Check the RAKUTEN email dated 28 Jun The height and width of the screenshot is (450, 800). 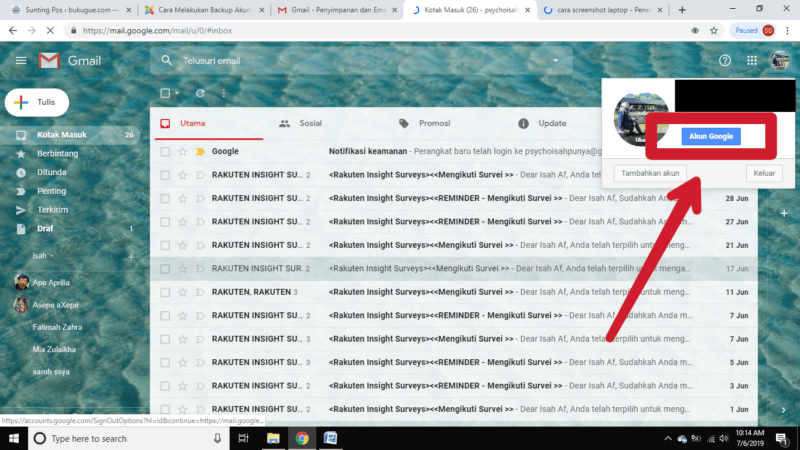(165, 198)
